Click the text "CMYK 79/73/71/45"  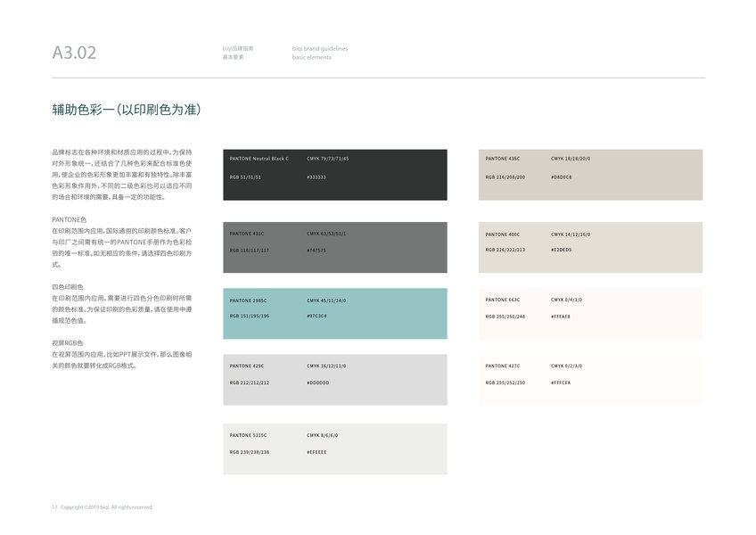point(327,159)
